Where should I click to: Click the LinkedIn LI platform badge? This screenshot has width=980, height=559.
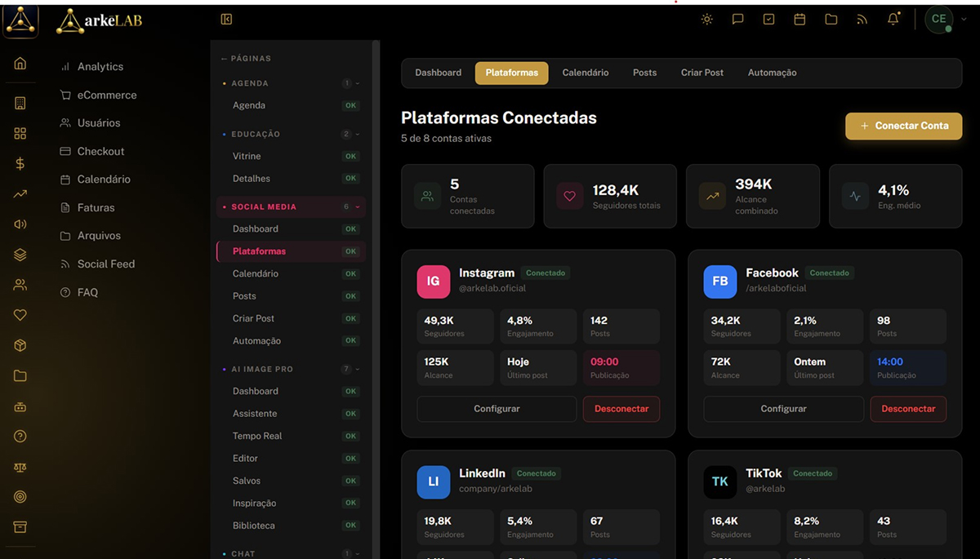click(x=433, y=481)
